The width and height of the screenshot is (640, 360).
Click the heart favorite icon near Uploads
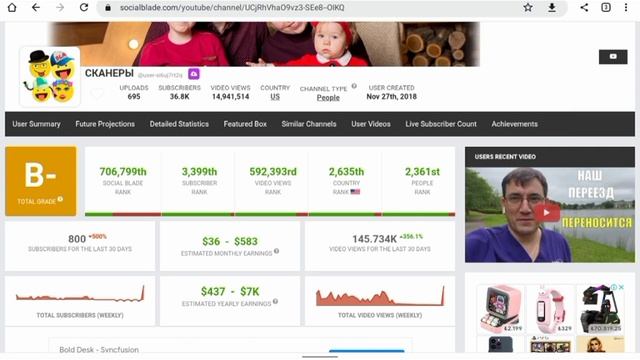[97, 94]
